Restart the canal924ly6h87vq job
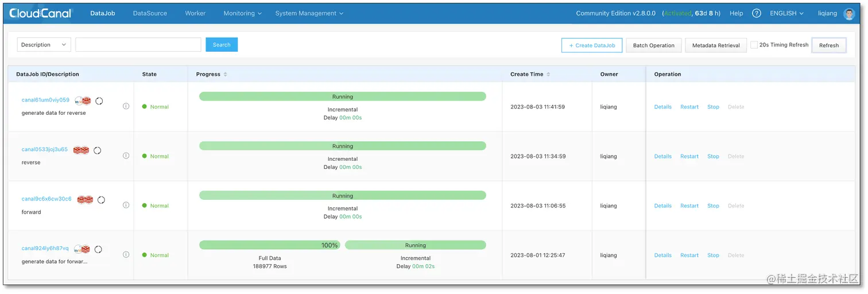 (x=689, y=255)
